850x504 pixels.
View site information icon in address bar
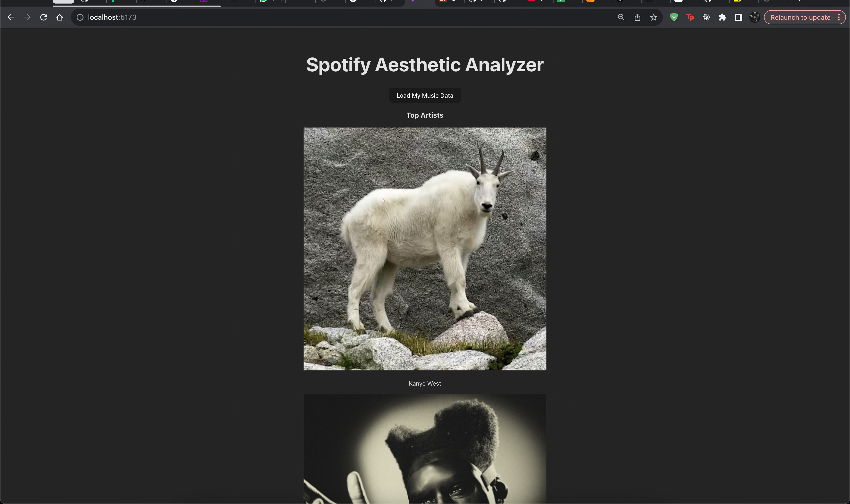click(80, 17)
